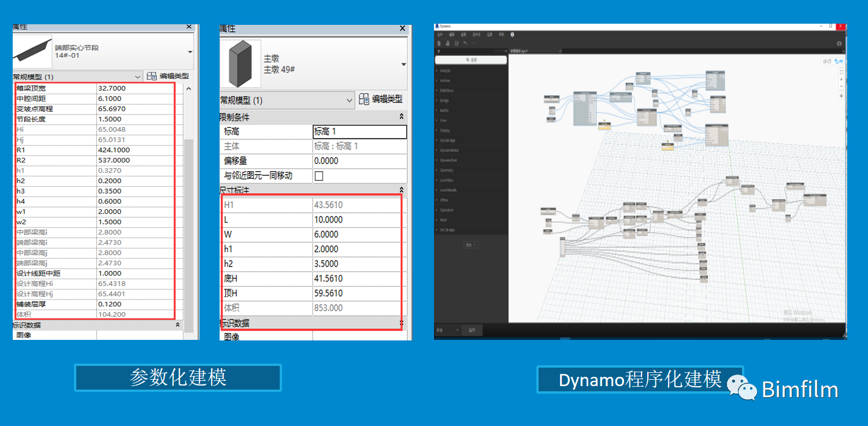Switch to Dynamo graph view navigation

point(839,61)
